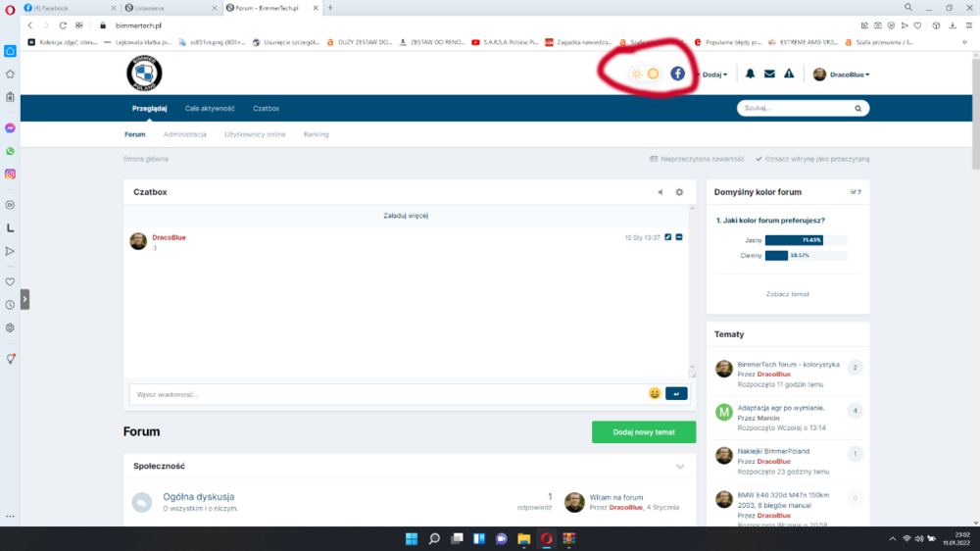Image resolution: width=980 pixels, height=551 pixels.
Task: Mark site as read via Oznacz witrynę
Action: pyautogui.click(x=812, y=159)
